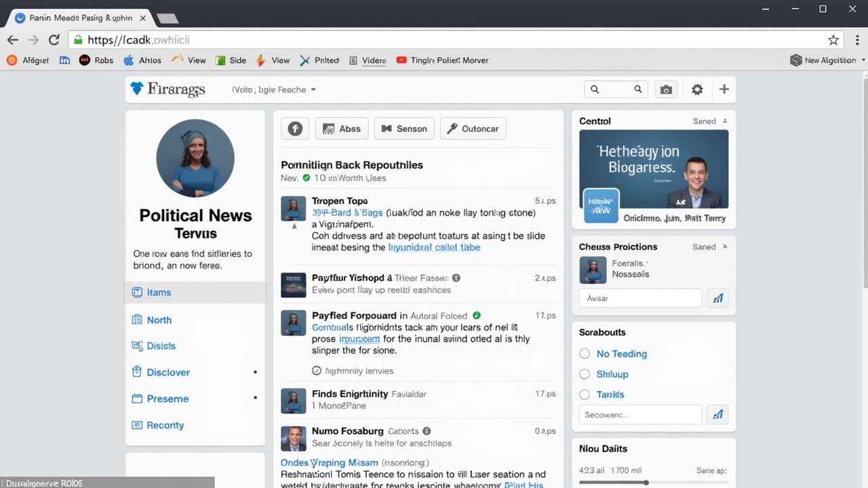868x488 pixels.
Task: Open the Discover section in the left sidebar
Action: [167, 372]
